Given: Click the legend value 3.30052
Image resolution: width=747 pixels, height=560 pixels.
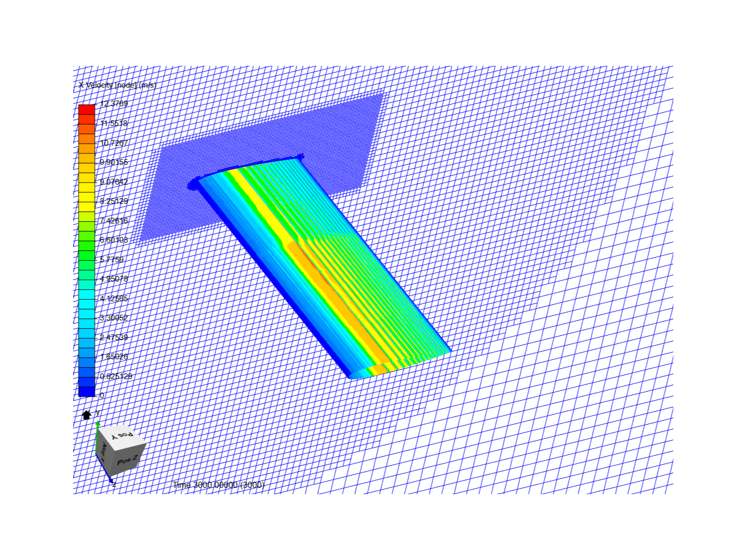Looking at the screenshot, I should click(114, 318).
